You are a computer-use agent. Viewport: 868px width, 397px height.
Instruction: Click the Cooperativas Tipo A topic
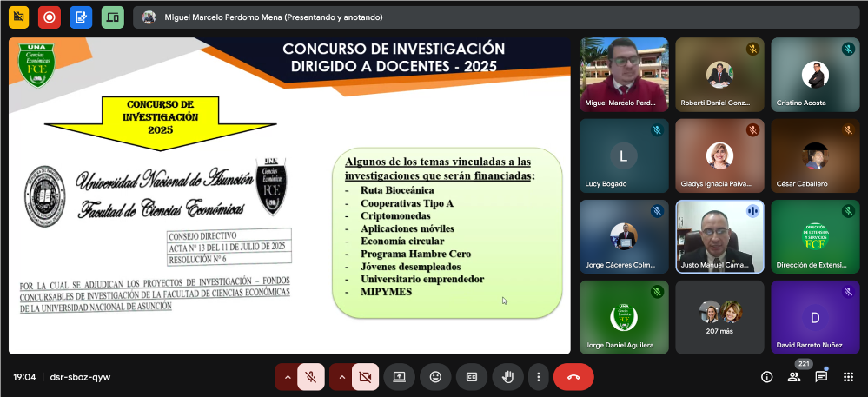click(407, 203)
